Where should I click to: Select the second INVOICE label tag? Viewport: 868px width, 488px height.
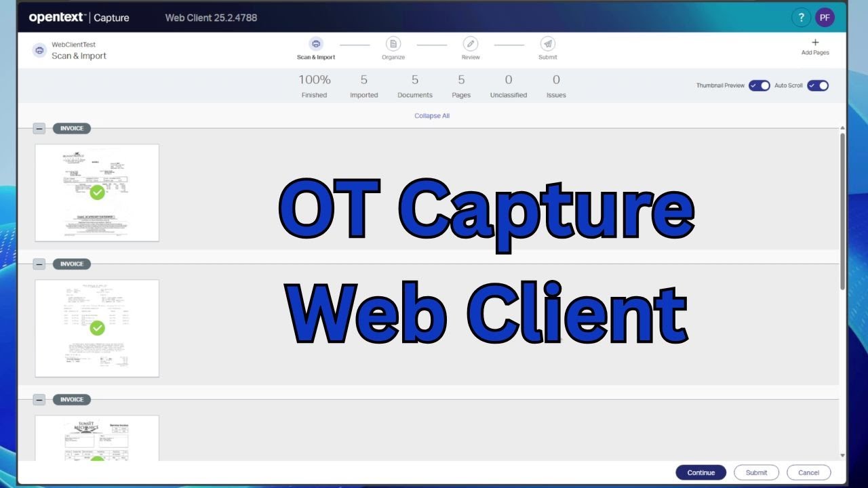click(x=72, y=264)
